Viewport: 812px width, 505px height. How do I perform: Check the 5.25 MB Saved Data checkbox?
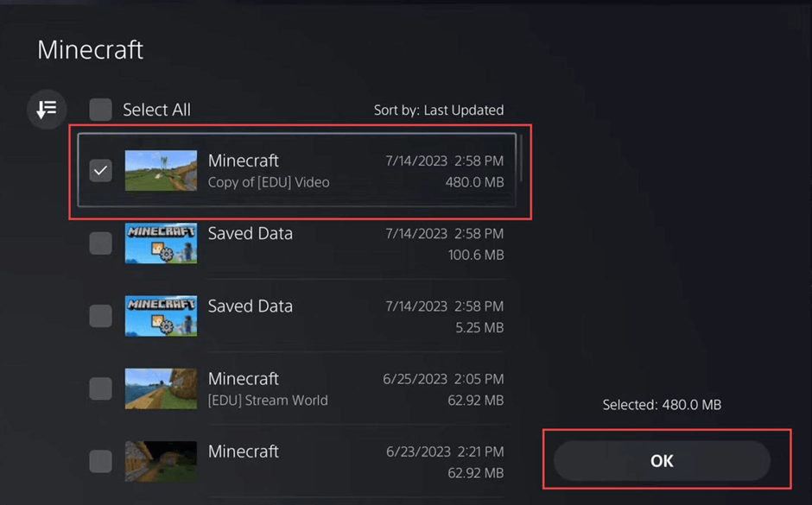tap(100, 315)
